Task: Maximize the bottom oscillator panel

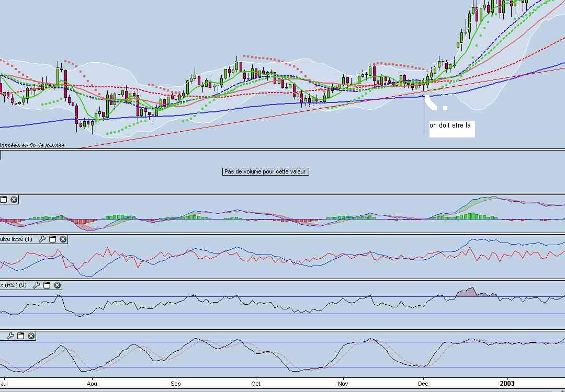Action: click(20, 336)
